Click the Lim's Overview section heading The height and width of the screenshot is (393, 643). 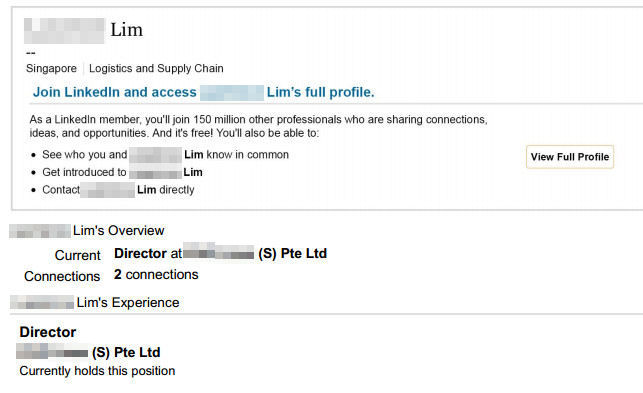[87, 231]
